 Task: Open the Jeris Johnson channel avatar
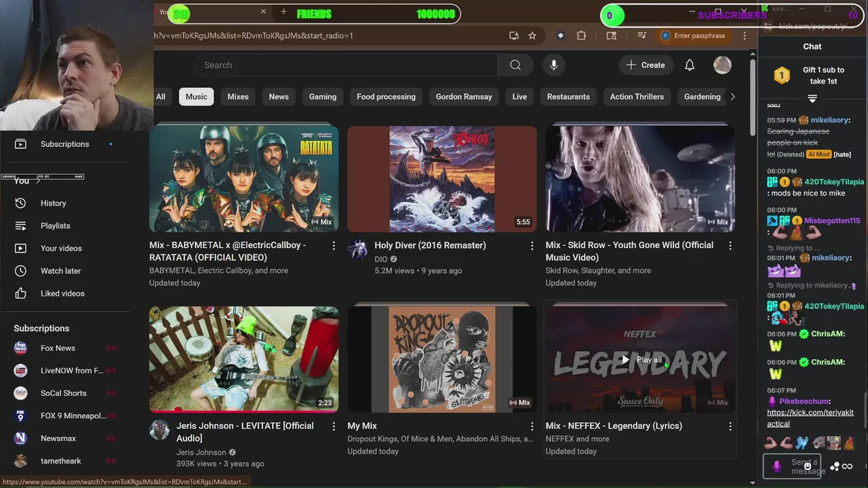159,430
